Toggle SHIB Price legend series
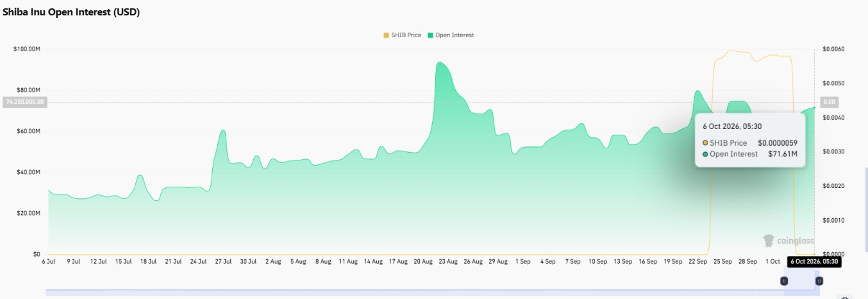This screenshot has height=299, width=868. point(402,35)
